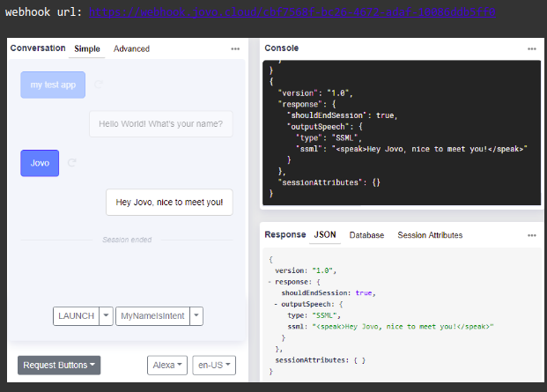Open the webhook.jovo.cloud URL link
Image resolution: width=547 pixels, height=392 pixels.
click(x=292, y=12)
